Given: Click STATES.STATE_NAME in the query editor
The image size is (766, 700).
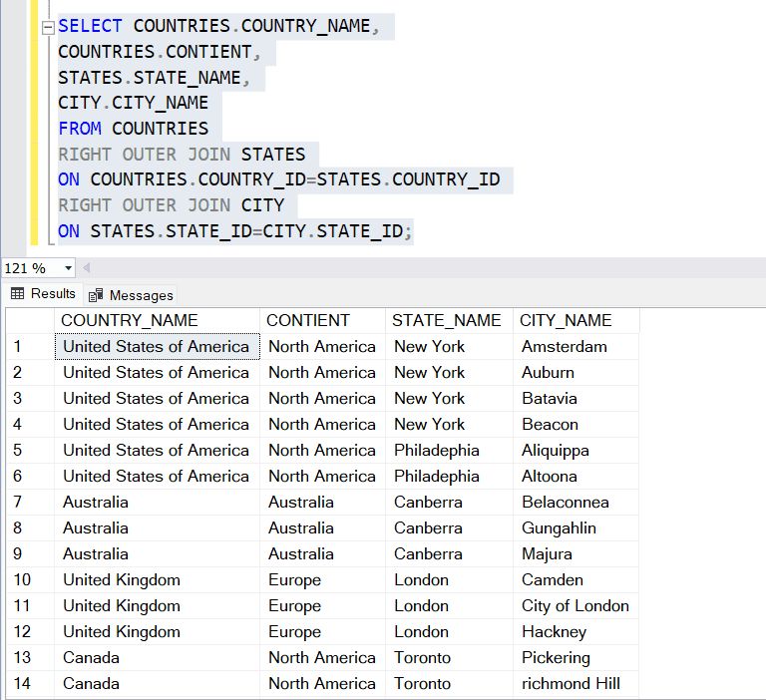Looking at the screenshot, I should (x=150, y=77).
